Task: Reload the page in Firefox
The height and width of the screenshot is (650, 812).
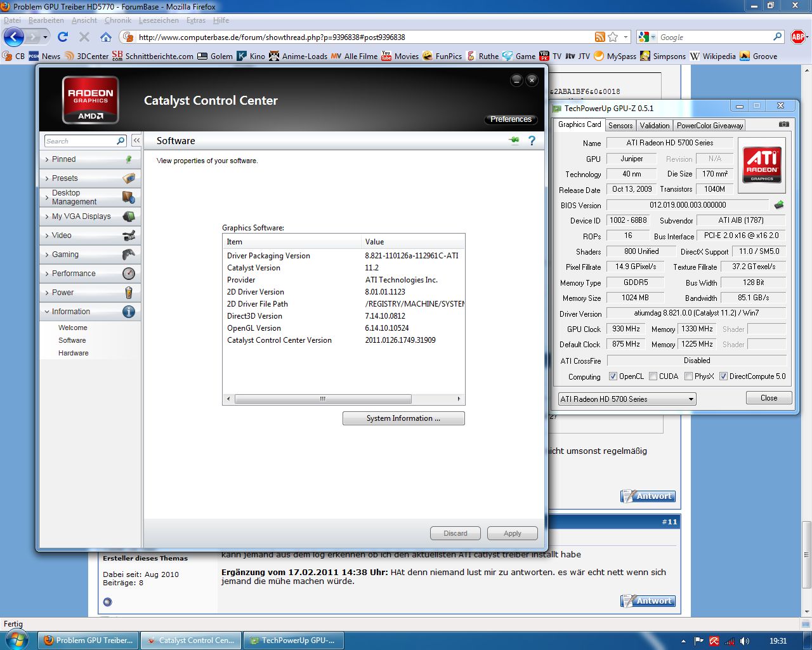Action: click(x=63, y=37)
